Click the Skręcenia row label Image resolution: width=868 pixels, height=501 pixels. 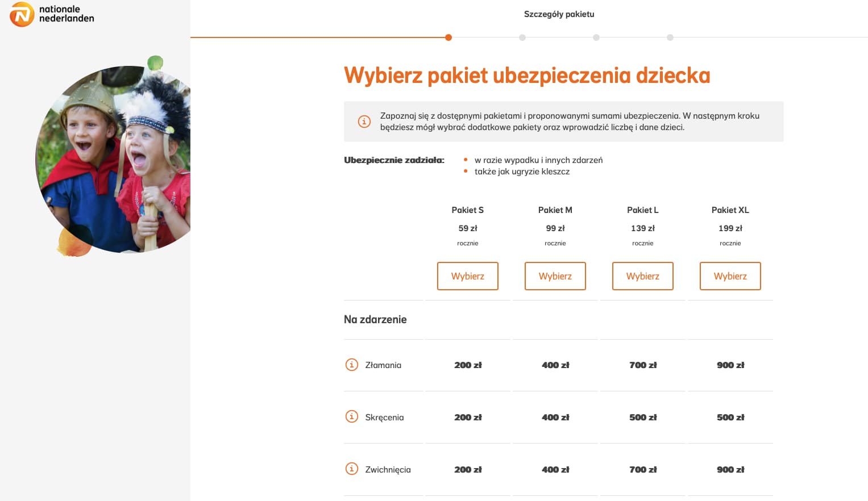pos(384,417)
